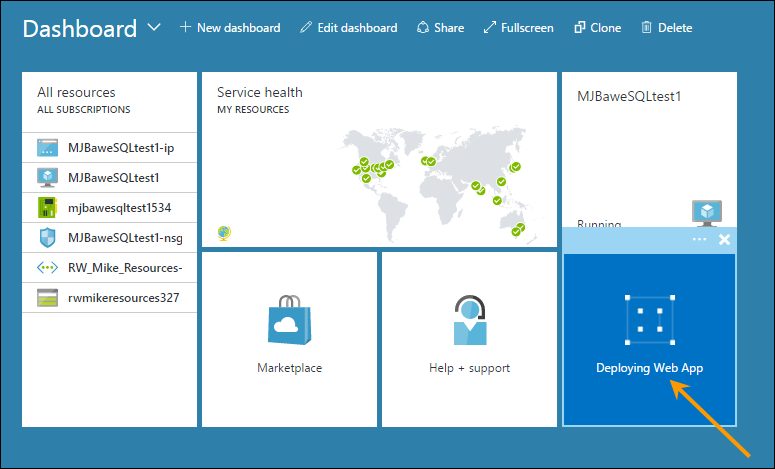Screen dimensions: 775x469
Task: Click the ALL SUBSCRIPTIONS subtitle
Action: (x=84, y=110)
